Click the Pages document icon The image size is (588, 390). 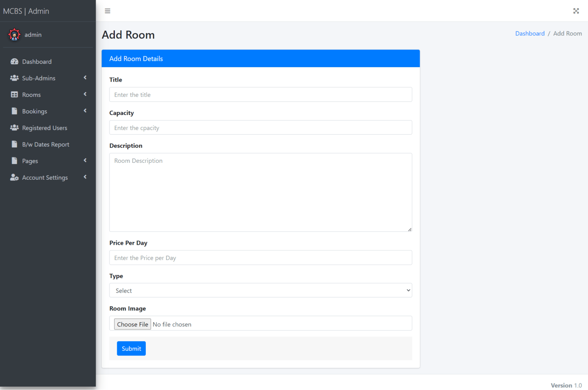click(14, 161)
